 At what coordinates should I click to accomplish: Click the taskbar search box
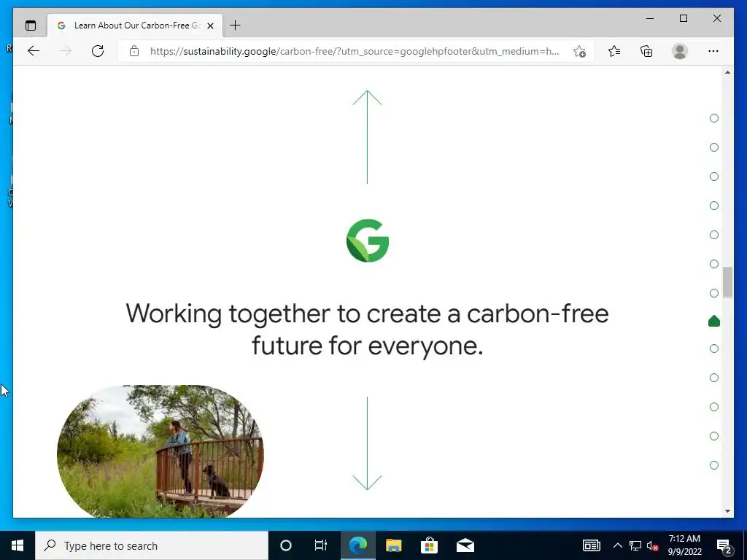pos(152,545)
